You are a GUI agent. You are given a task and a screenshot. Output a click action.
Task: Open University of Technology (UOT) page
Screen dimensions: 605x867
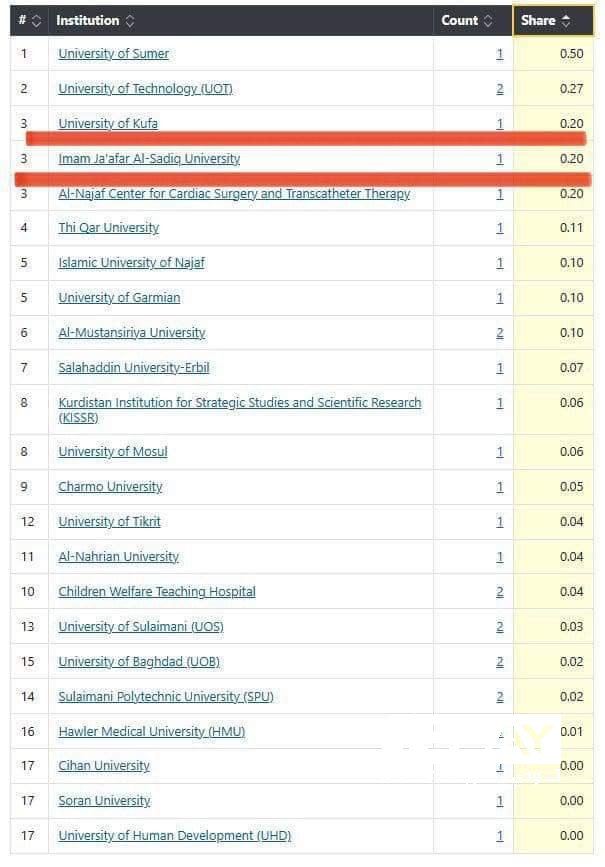pos(145,89)
